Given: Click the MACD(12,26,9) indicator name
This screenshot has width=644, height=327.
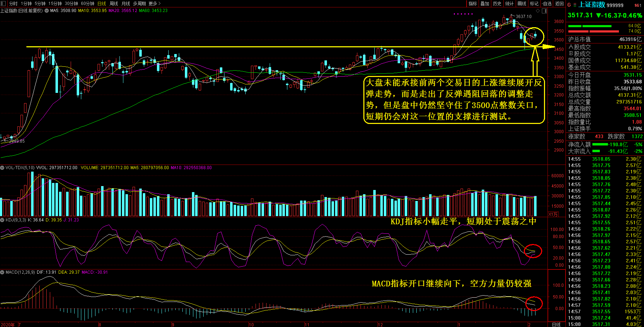Looking at the screenshot, I should [x=20, y=272].
